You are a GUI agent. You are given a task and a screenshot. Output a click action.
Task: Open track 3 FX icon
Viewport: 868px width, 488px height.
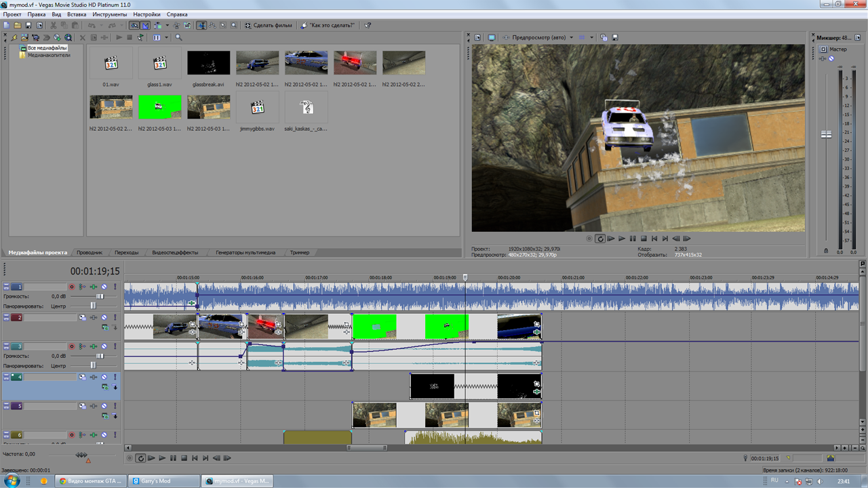click(x=94, y=346)
